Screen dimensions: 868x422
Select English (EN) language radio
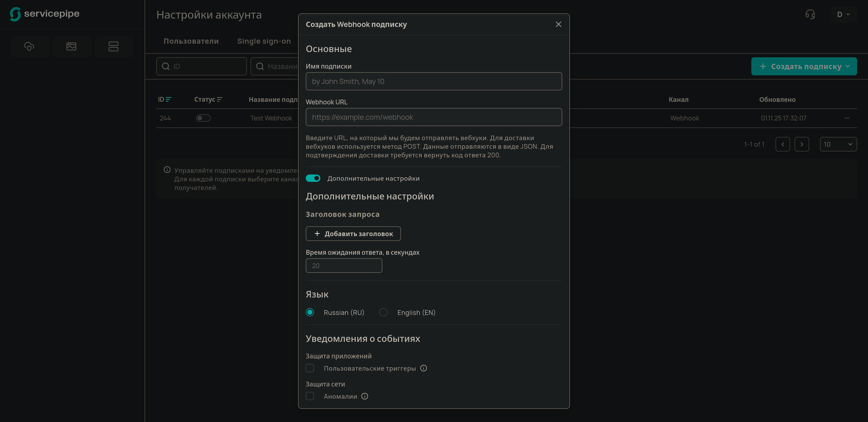click(x=383, y=312)
